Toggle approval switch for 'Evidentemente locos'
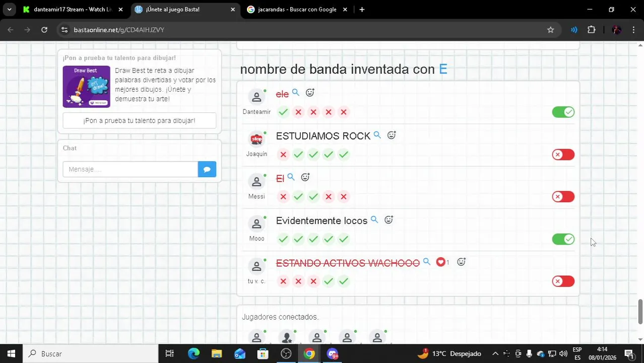Viewport: 644px width, 363px height. click(x=563, y=239)
